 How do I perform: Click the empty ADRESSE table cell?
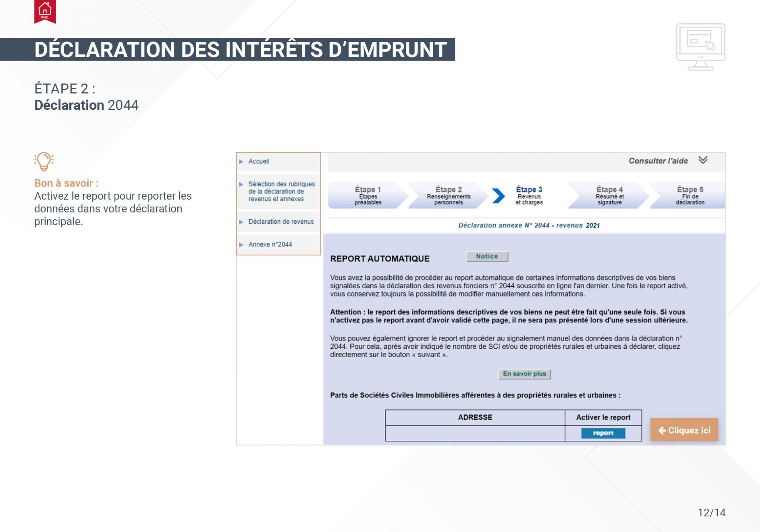pos(475,433)
